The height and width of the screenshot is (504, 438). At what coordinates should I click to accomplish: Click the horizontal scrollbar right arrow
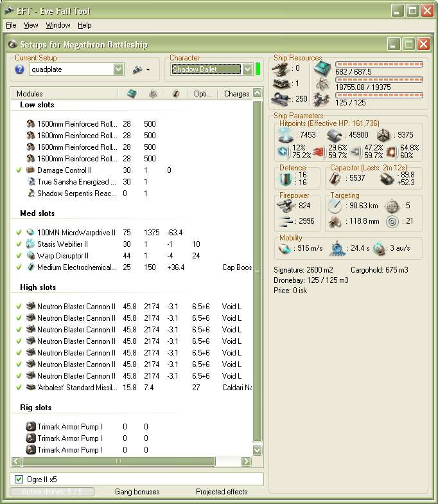click(246, 462)
